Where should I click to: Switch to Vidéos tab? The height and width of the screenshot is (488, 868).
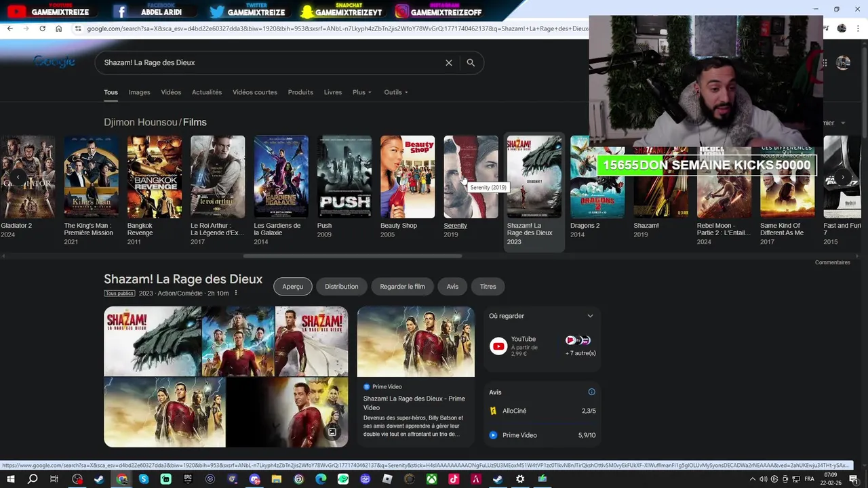pos(171,92)
